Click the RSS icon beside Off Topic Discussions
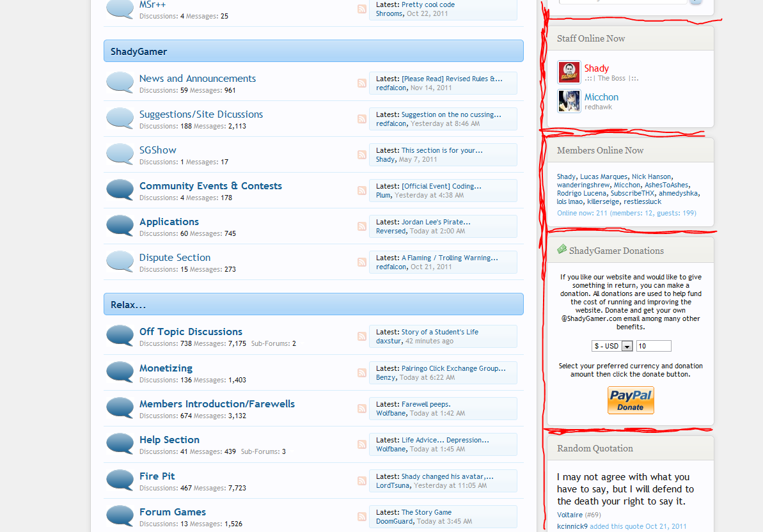 click(362, 336)
